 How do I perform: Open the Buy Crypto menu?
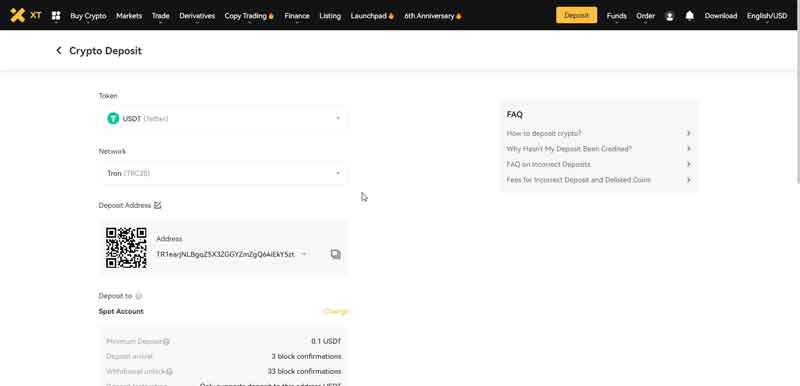tap(88, 16)
